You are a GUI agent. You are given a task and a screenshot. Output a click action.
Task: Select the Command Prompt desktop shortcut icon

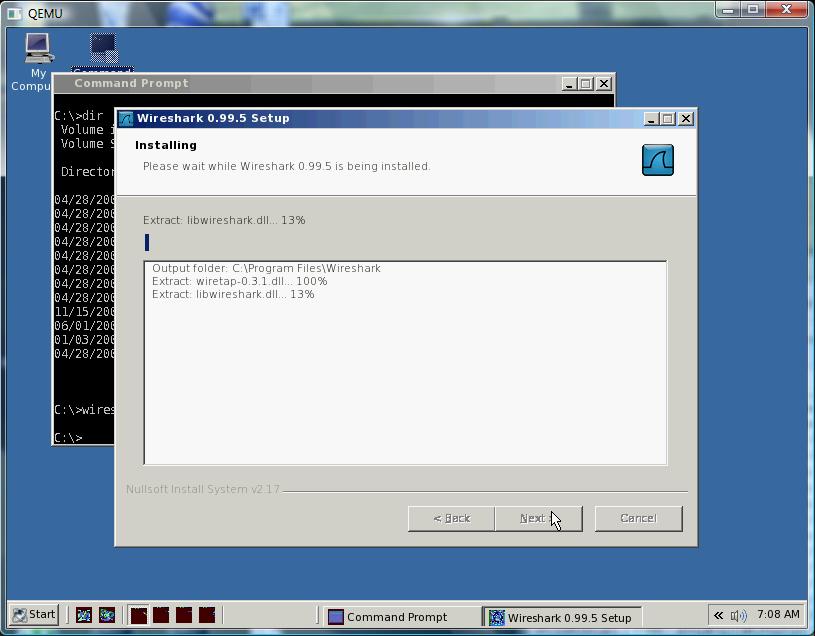point(103,50)
